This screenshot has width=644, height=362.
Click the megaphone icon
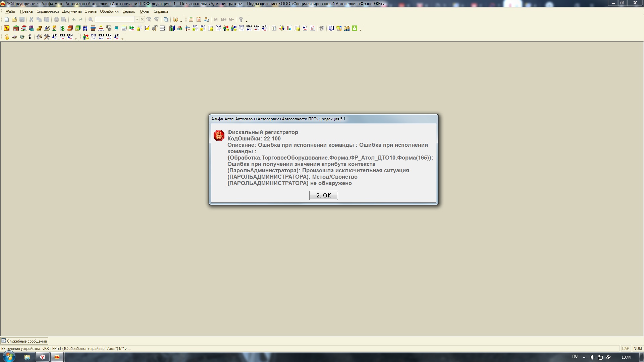coord(322,28)
